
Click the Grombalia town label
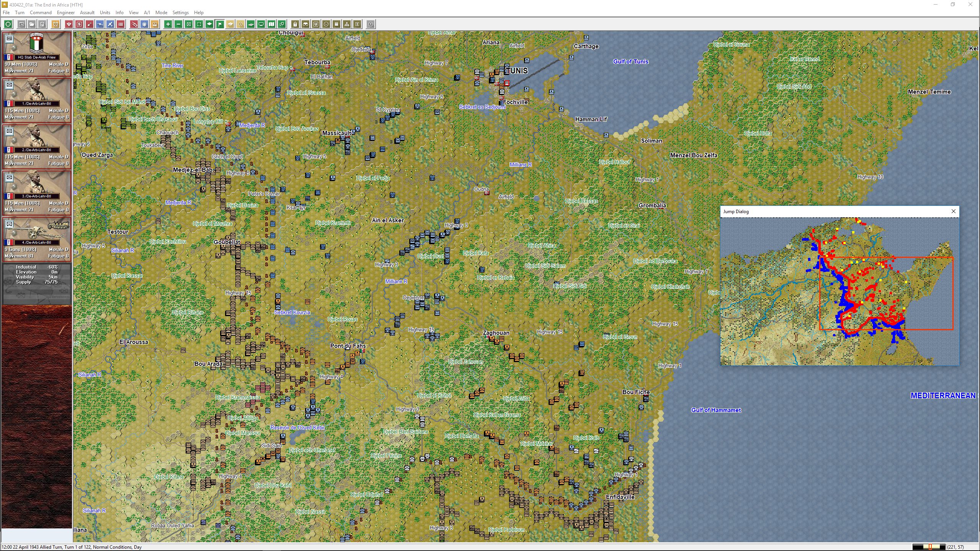tap(652, 205)
